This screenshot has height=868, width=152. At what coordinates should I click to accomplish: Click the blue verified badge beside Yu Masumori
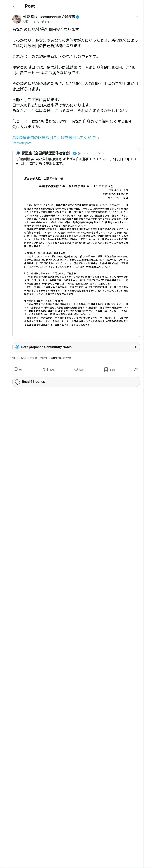78,16
